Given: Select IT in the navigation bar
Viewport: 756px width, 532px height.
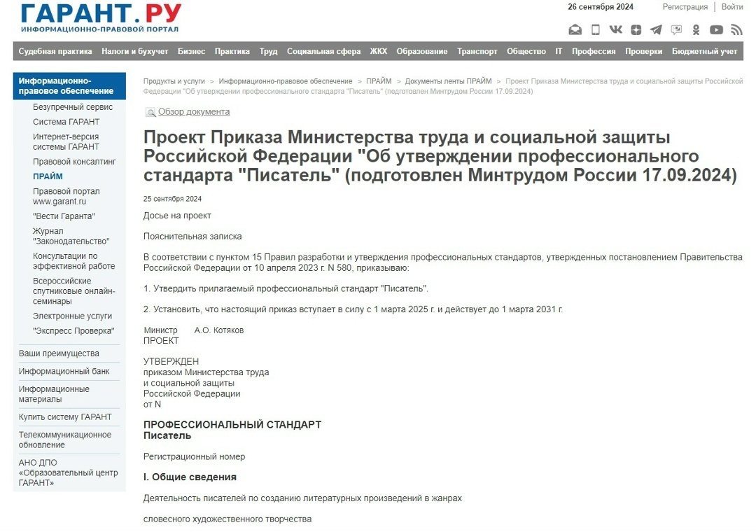Looking at the screenshot, I should pyautogui.click(x=559, y=51).
